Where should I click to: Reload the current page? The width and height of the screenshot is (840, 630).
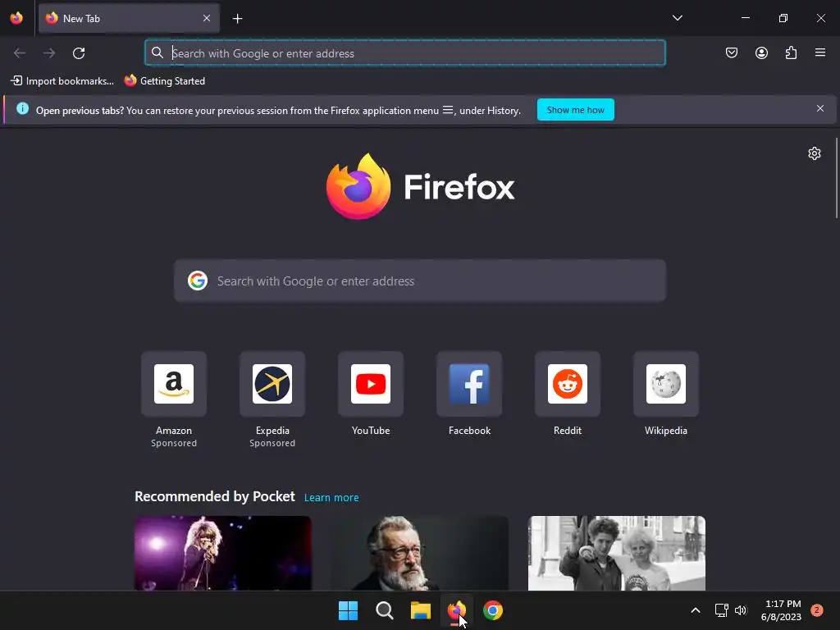pos(79,53)
